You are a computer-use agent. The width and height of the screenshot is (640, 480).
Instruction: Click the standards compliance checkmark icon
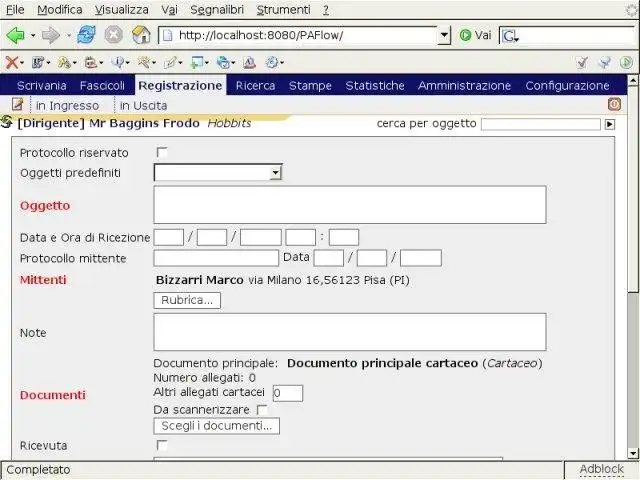(582, 62)
